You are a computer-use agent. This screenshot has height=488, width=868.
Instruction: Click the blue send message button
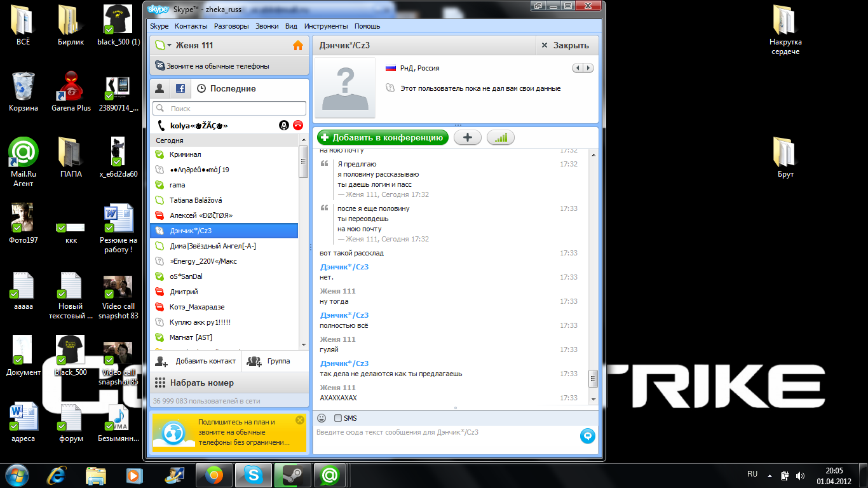point(588,436)
